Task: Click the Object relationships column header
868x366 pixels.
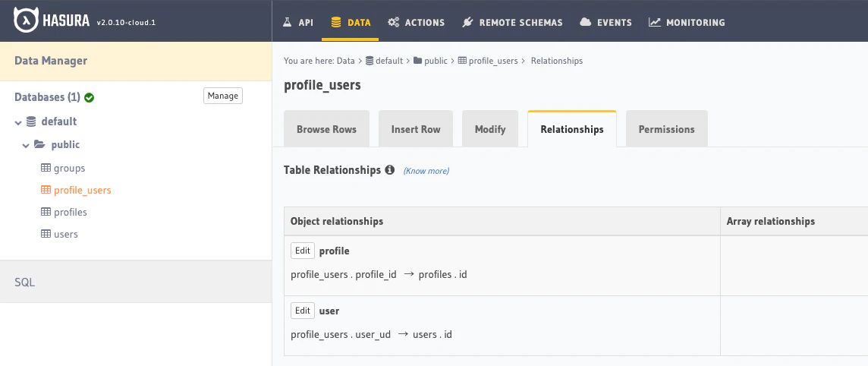Action: pyautogui.click(x=337, y=221)
